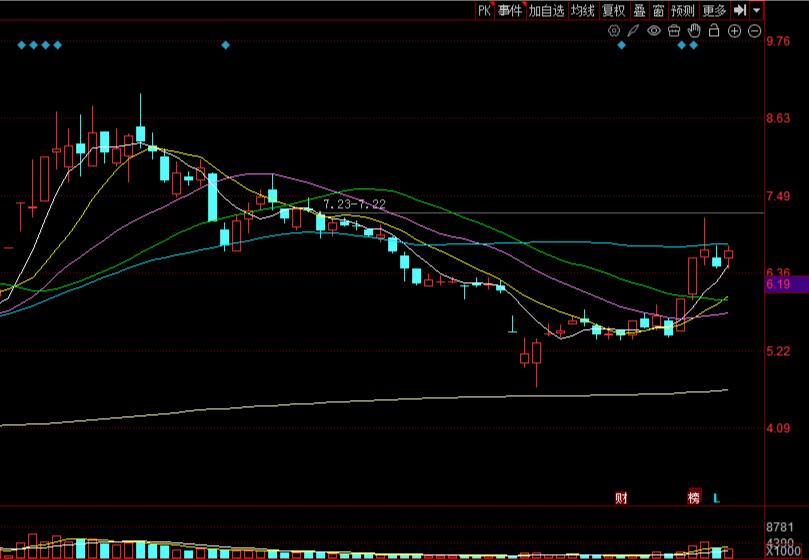Click the 7.23-7.22 price line label

pos(354,204)
